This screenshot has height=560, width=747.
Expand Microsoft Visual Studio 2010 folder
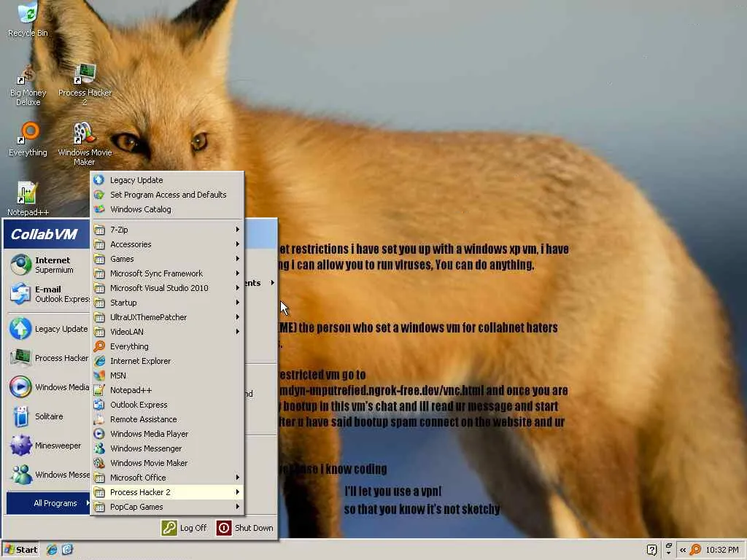click(167, 288)
